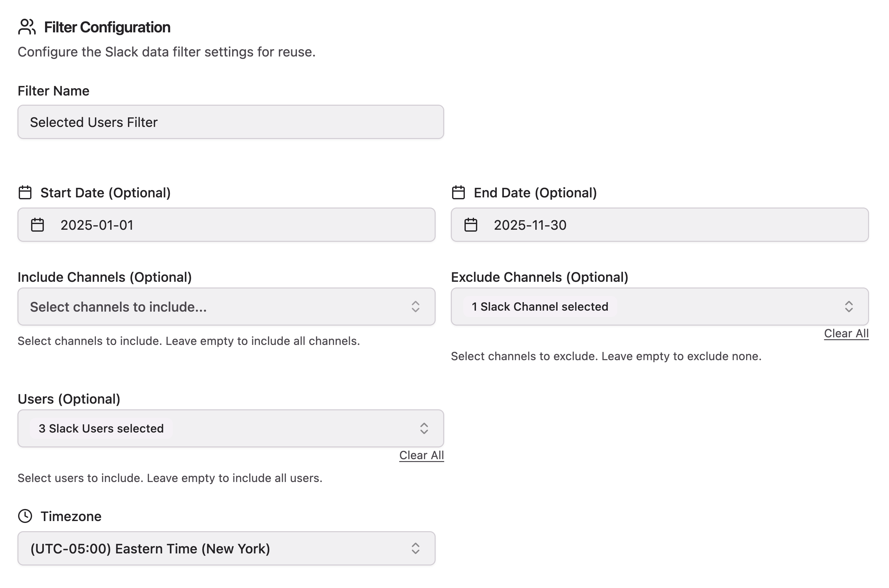This screenshot has height=588, width=889.
Task: Clear All excluded channels
Action: coord(846,334)
